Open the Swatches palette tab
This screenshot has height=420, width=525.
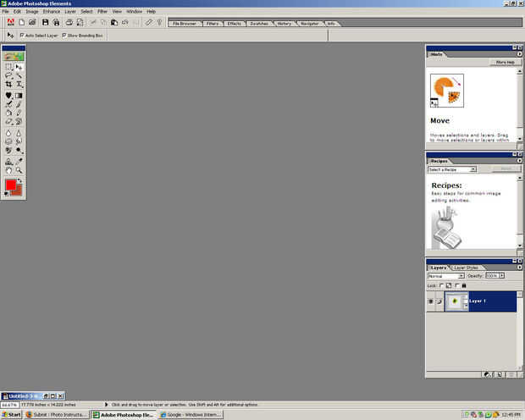[x=259, y=24]
